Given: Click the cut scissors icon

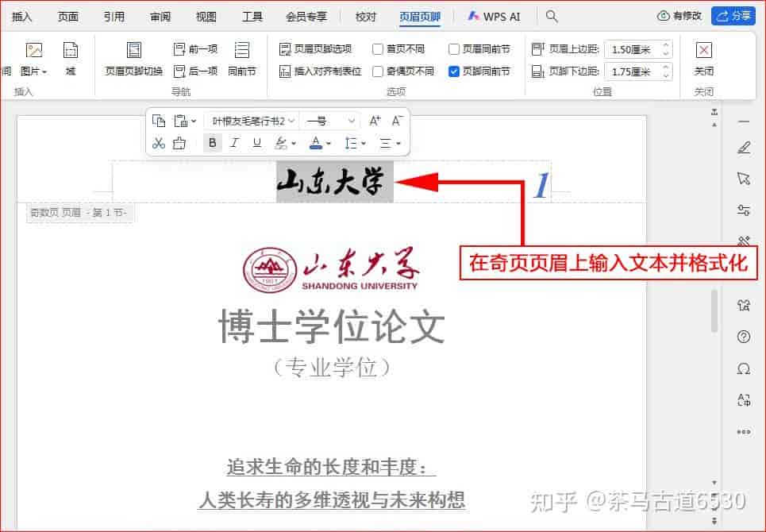Looking at the screenshot, I should 158,143.
